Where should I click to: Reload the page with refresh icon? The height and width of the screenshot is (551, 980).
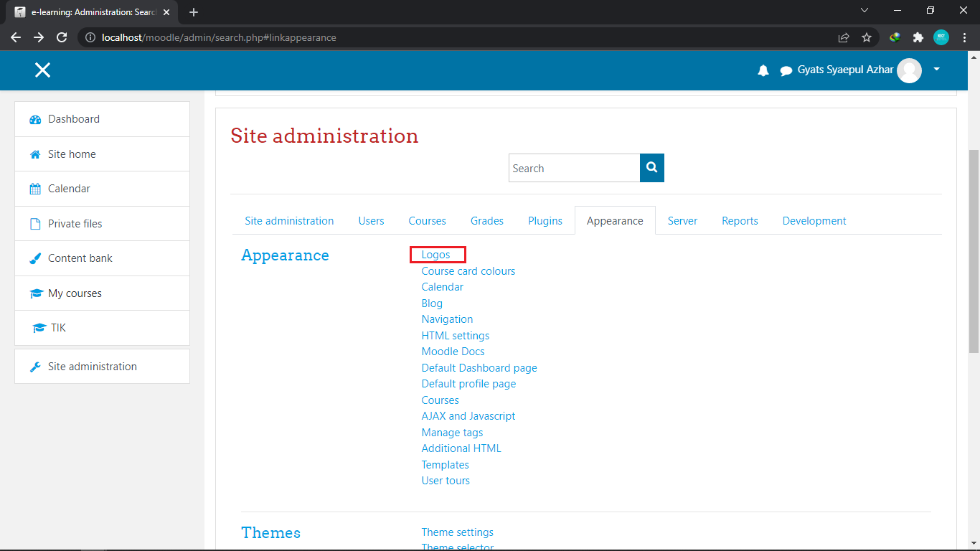62,37
